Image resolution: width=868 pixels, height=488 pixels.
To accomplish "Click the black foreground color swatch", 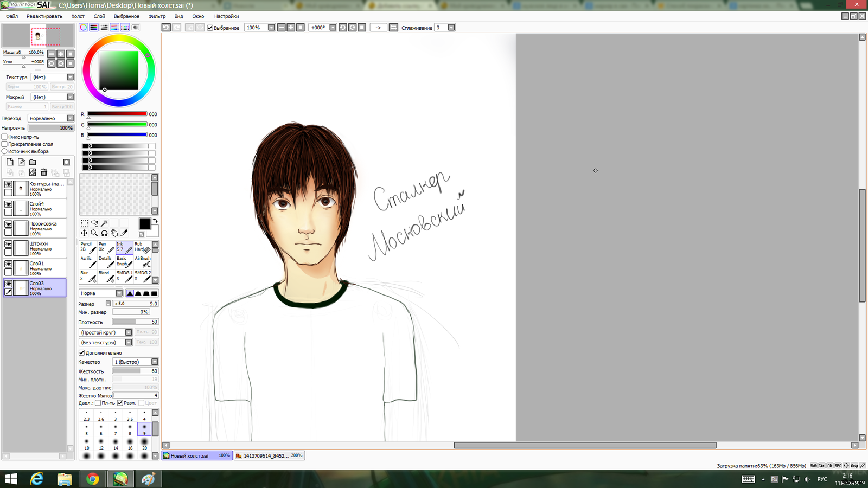I will click(144, 223).
